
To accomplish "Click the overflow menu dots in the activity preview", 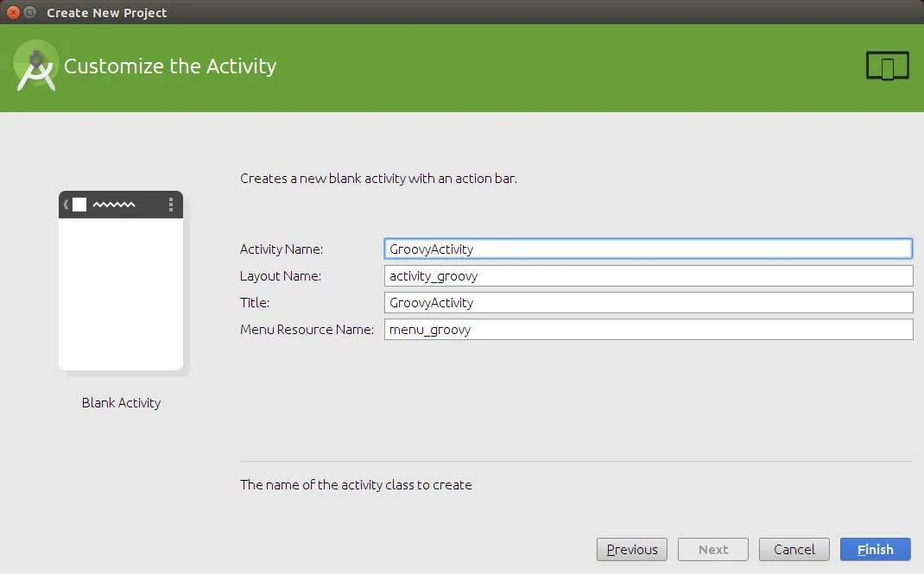I will (x=170, y=205).
